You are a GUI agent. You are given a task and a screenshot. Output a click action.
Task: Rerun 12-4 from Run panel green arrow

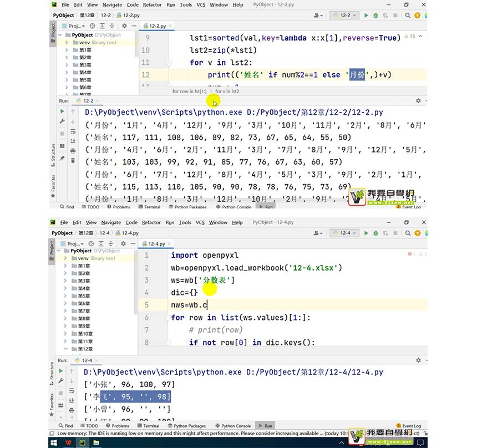click(61, 371)
